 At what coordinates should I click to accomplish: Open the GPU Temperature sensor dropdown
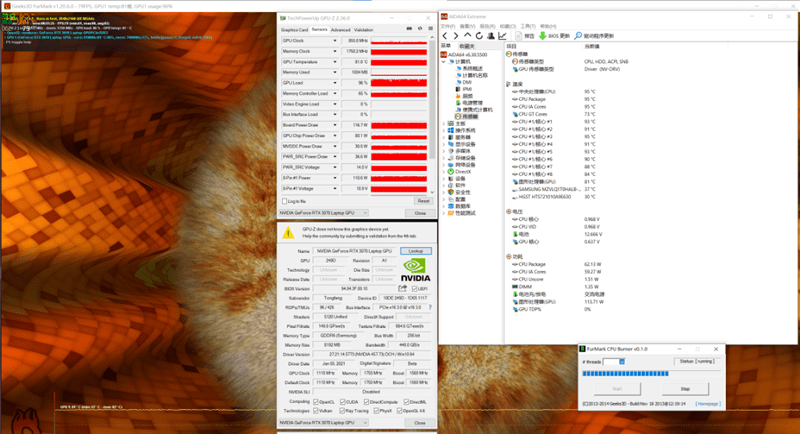(335, 62)
